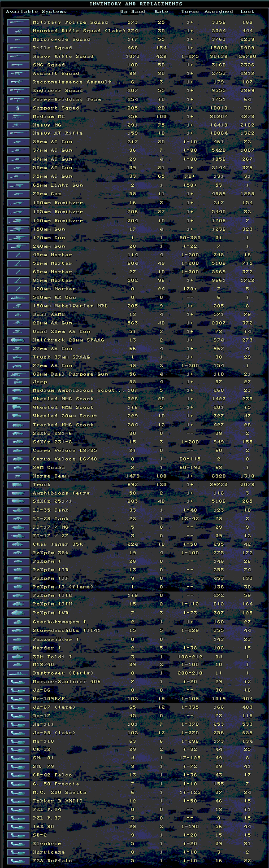Viewport: 269px width, 868px height.
Task: Select the Assault Squad label
Action: pos(56,73)
